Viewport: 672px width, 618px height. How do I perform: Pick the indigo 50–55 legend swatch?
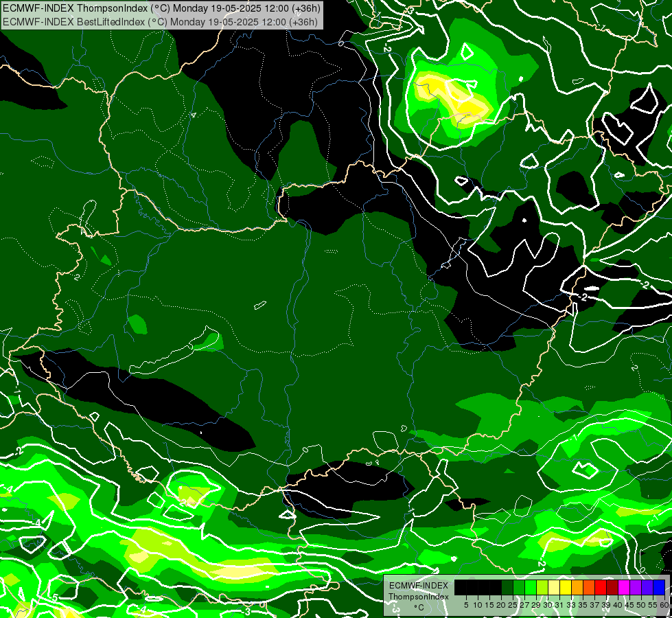pyautogui.click(x=647, y=587)
